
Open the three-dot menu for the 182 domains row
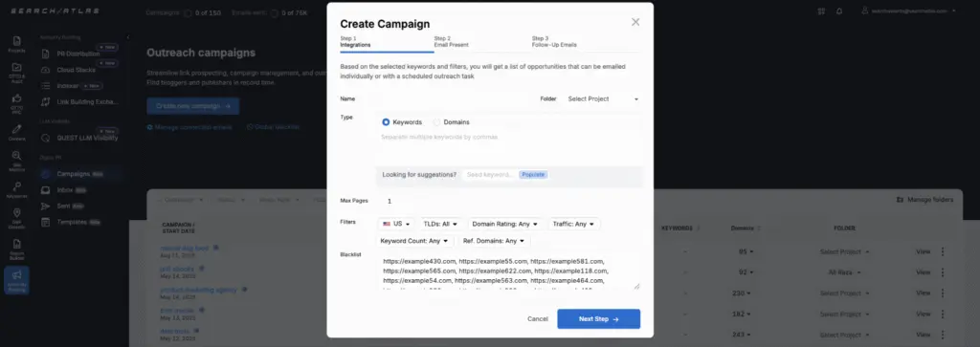943,314
